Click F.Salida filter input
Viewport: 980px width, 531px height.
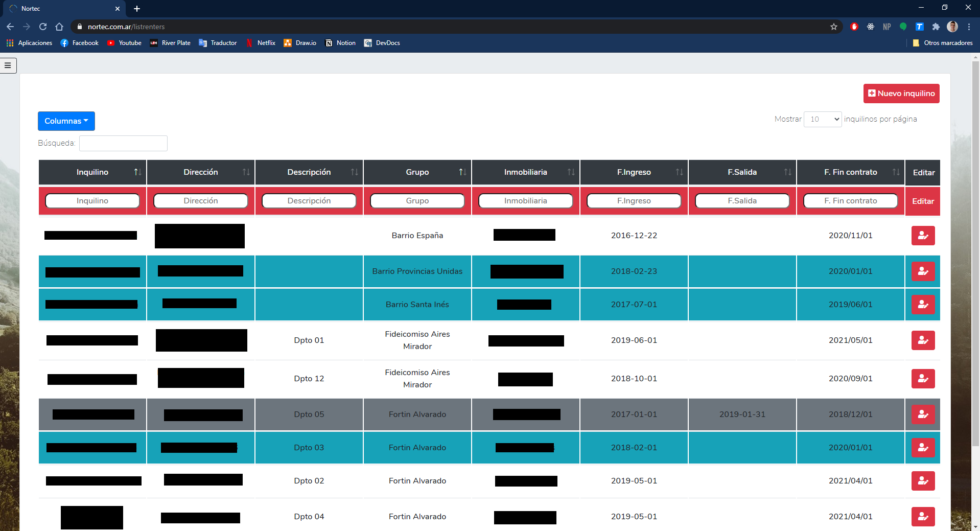(x=742, y=201)
